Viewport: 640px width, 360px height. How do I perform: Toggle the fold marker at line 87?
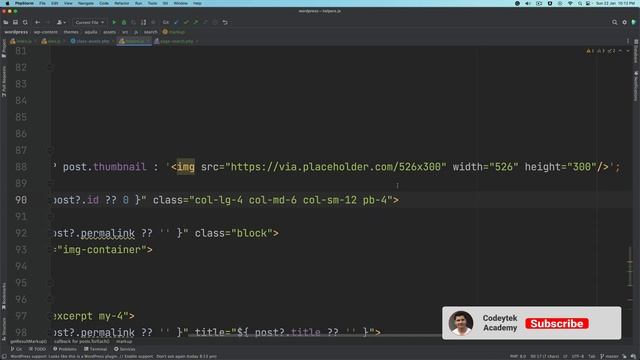point(50,150)
